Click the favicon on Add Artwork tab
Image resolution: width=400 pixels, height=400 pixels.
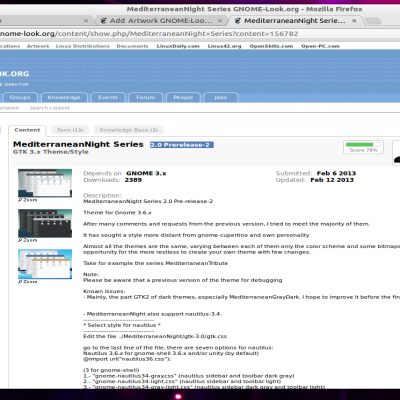coord(103,21)
